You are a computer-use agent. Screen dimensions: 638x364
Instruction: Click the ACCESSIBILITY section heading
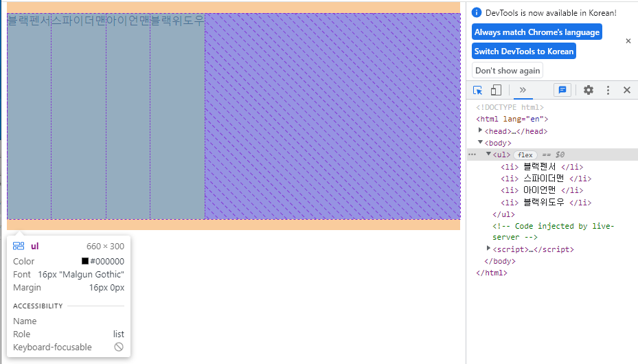tap(38, 306)
